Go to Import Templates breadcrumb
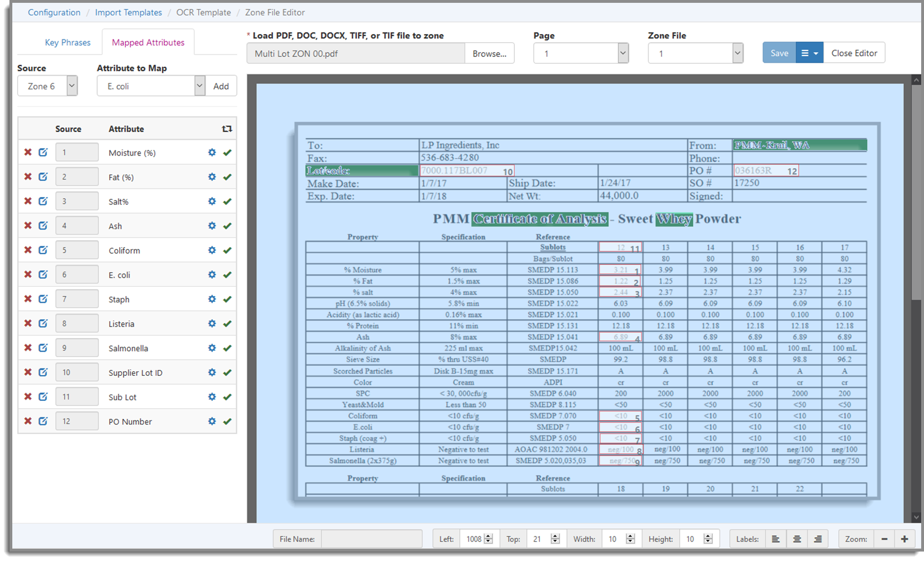Viewport: 924px width, 561px height. click(128, 12)
